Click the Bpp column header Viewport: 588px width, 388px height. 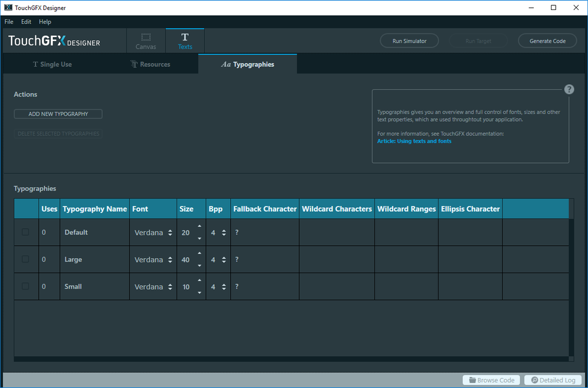(218, 209)
